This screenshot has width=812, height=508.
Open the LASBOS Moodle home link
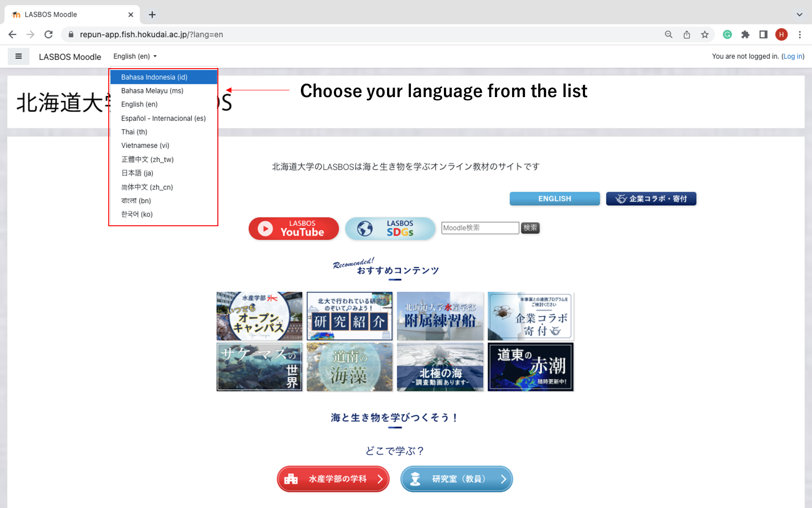click(x=70, y=56)
